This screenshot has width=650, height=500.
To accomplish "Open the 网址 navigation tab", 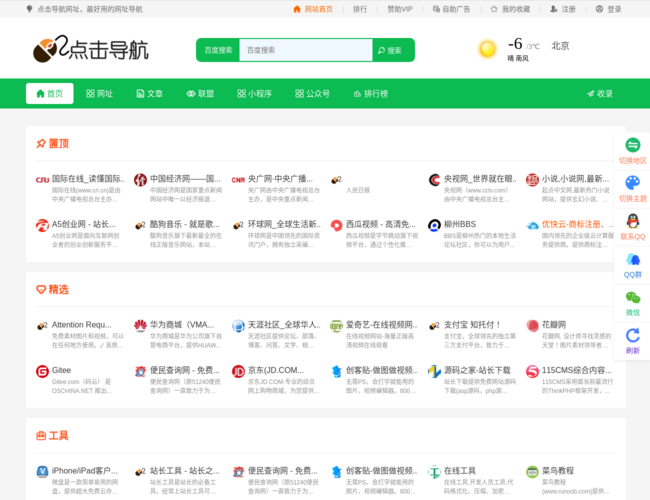I will [99, 93].
